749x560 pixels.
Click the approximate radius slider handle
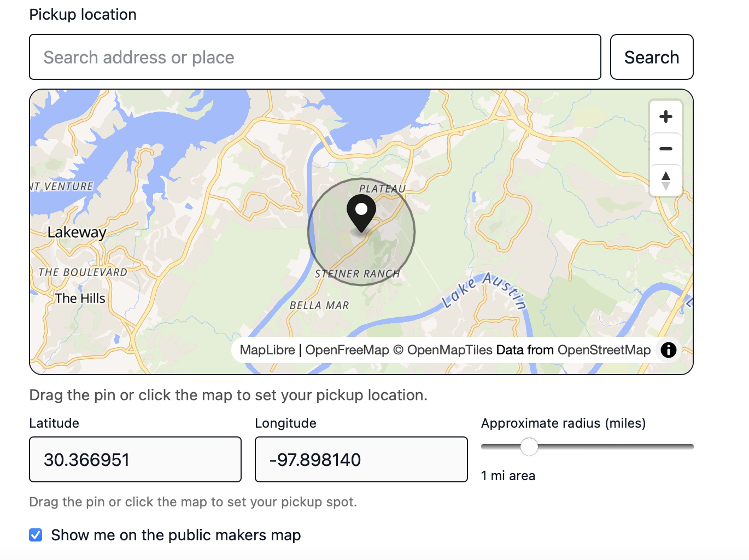(529, 447)
